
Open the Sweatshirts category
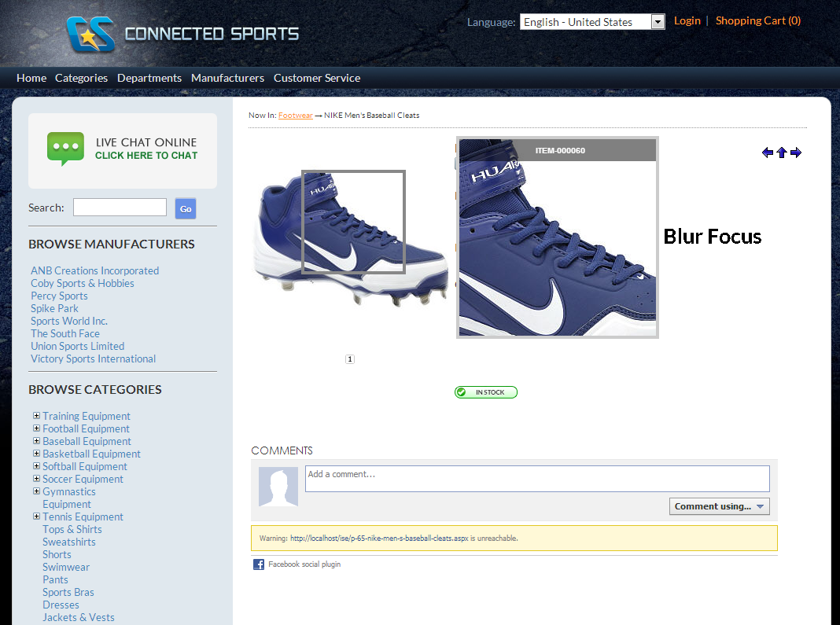(69, 542)
